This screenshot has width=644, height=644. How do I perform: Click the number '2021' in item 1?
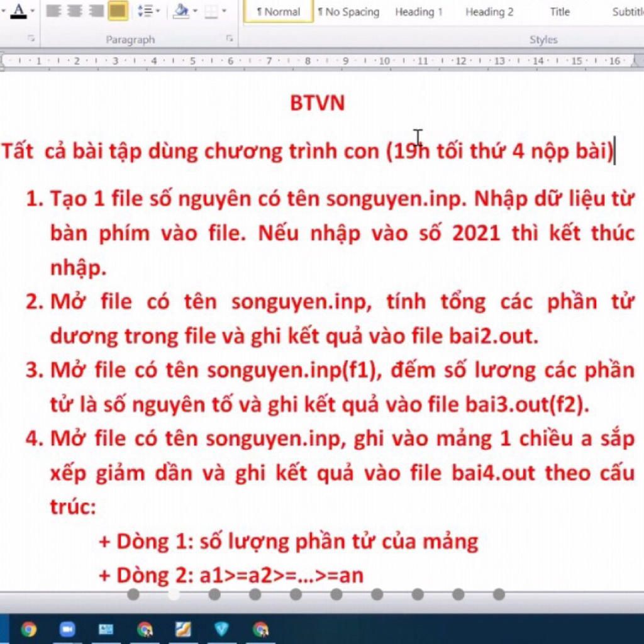point(476,233)
